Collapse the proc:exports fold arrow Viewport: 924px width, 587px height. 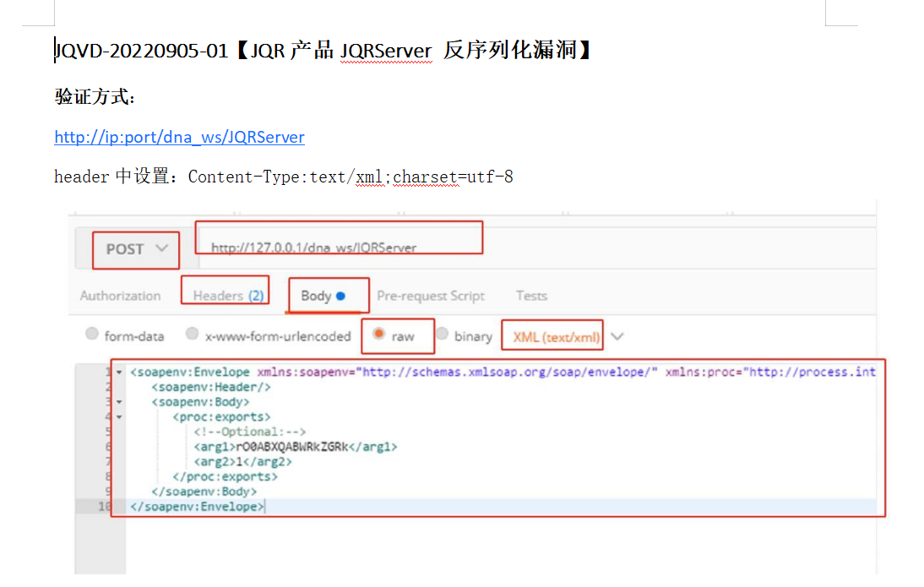click(x=119, y=417)
